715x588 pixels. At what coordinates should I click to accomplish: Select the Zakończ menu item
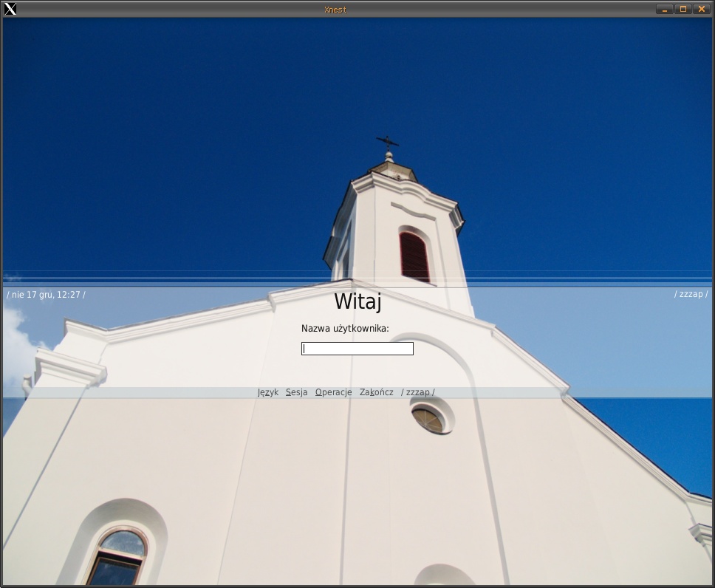[x=376, y=392]
